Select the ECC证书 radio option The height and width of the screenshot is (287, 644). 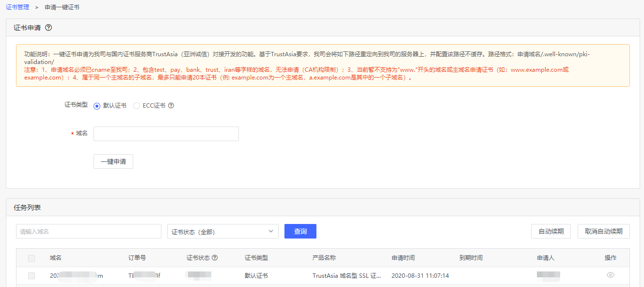point(137,106)
